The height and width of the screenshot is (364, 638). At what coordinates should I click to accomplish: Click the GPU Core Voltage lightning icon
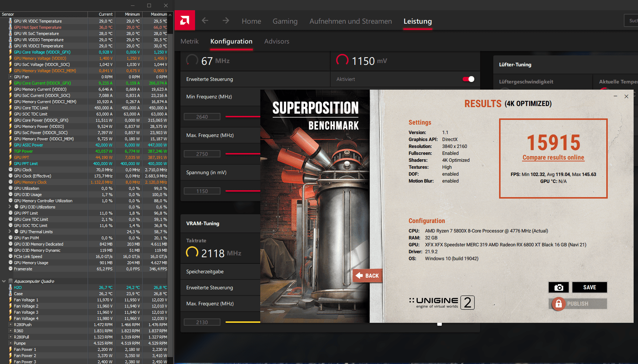(x=11, y=52)
